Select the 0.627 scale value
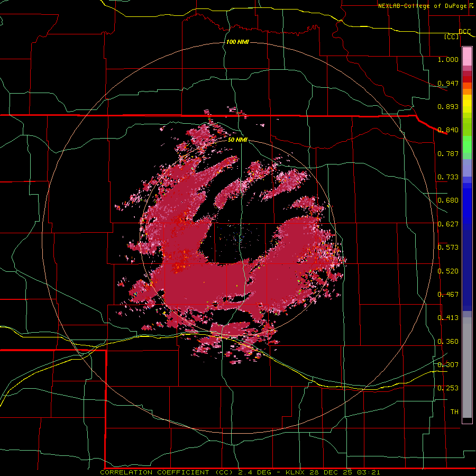 [x=448, y=224]
